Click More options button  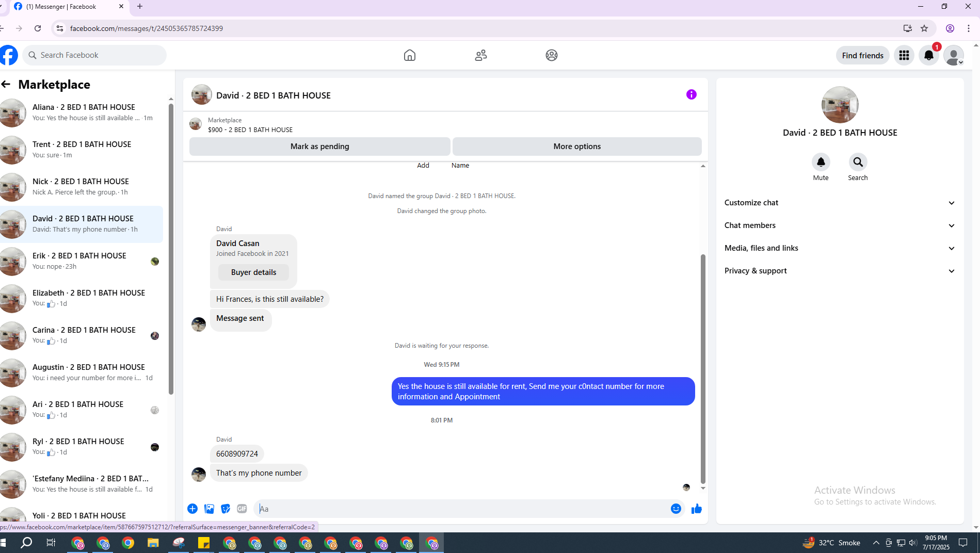click(577, 147)
